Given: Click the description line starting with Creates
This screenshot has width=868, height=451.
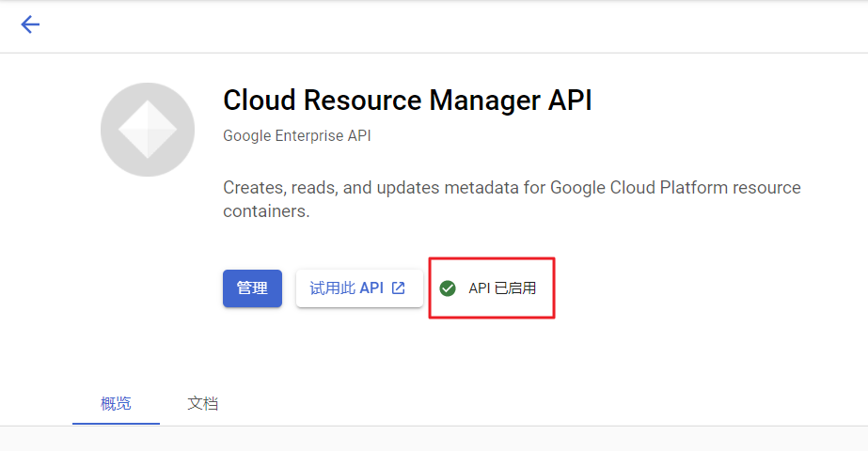Looking at the screenshot, I should [x=512, y=188].
